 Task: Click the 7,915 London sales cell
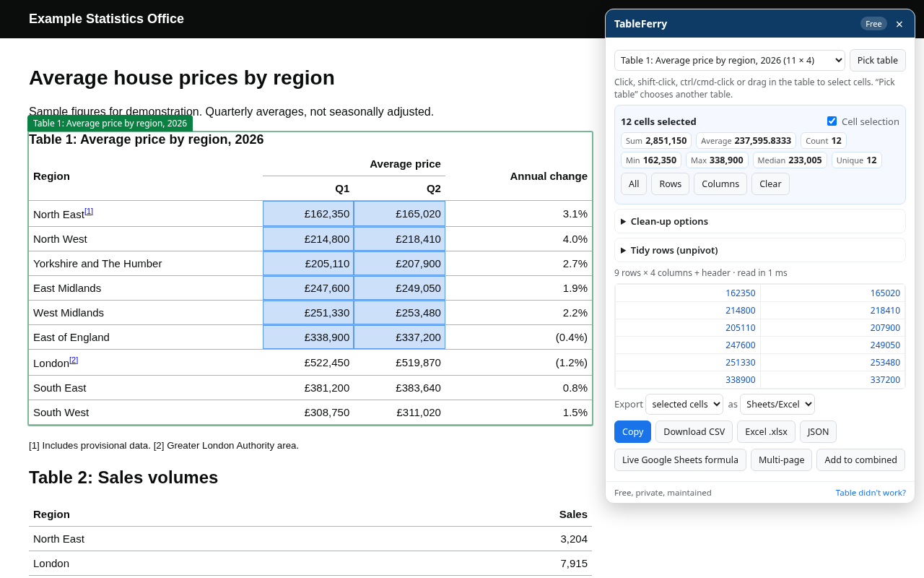(574, 564)
